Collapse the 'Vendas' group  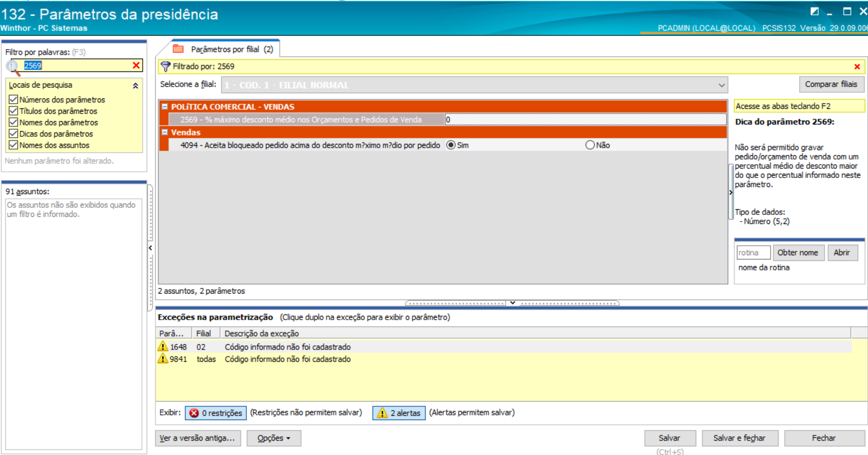click(165, 132)
